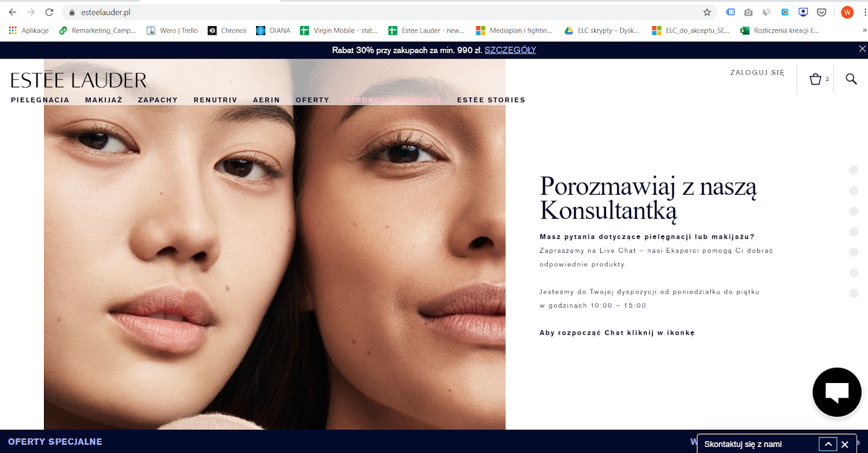Image resolution: width=868 pixels, height=453 pixels.
Task: Select the first carousel dot indicator
Action: click(x=853, y=170)
